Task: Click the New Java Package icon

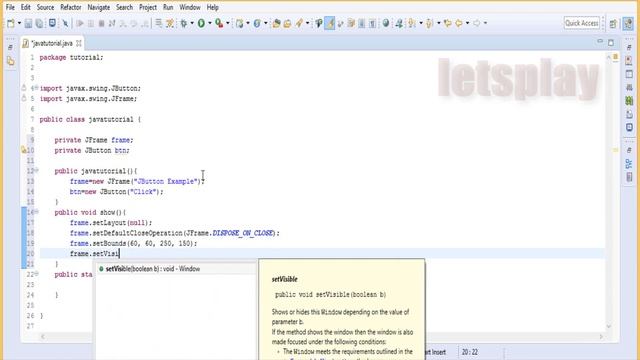Action: pyautogui.click(x=240, y=23)
